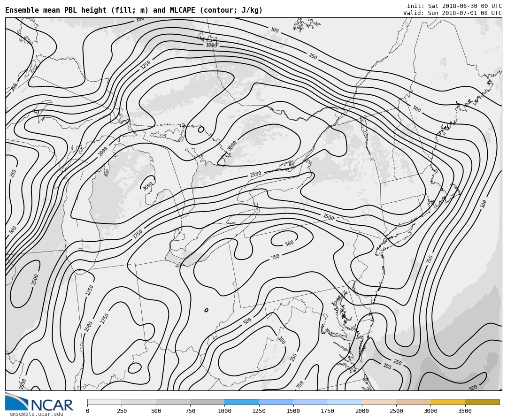This screenshot has width=507, height=420.
Task: Click the plot title about PBL height and MLCAPE
Action: coord(134,10)
